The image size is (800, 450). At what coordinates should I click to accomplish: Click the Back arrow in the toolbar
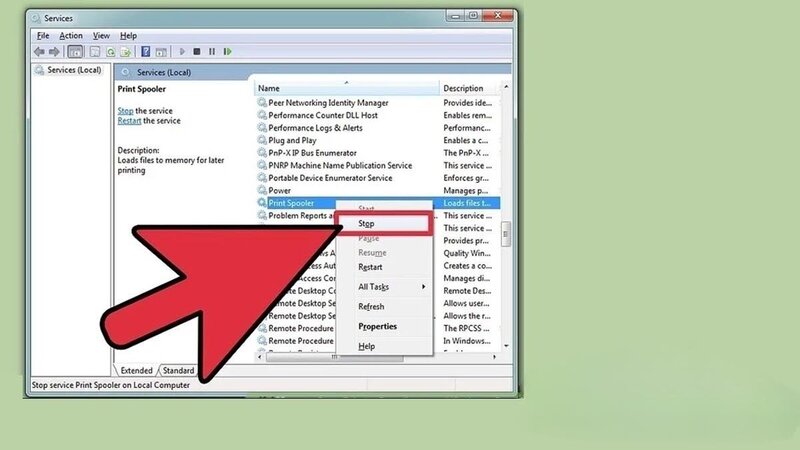tap(39, 52)
